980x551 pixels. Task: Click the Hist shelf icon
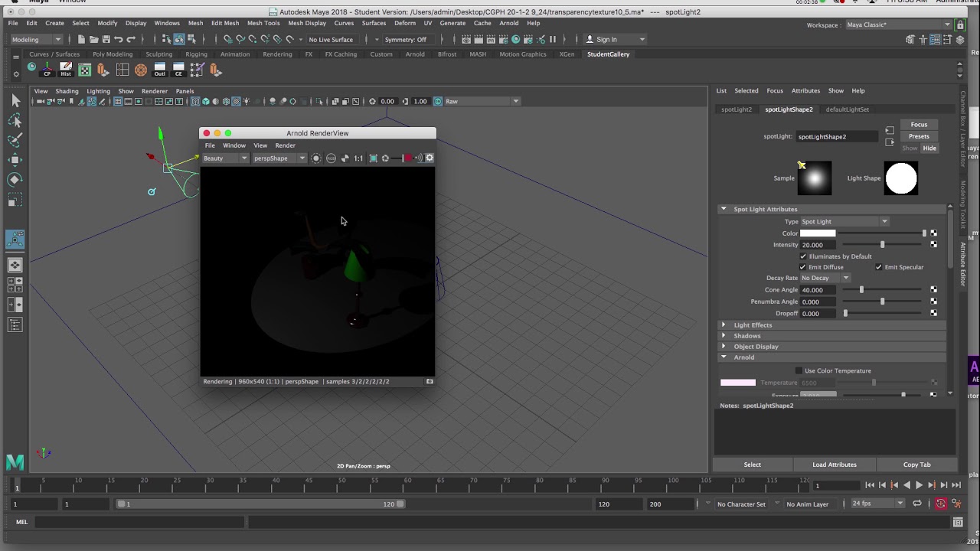(66, 70)
